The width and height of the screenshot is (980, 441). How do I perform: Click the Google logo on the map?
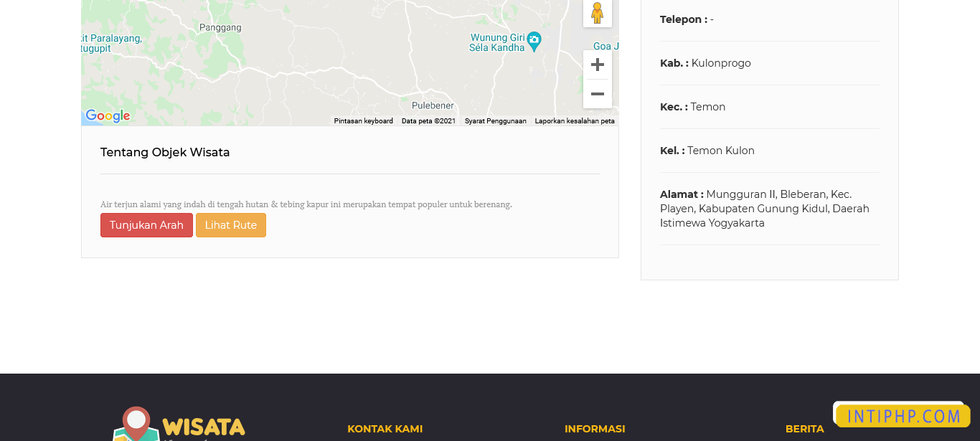108,115
